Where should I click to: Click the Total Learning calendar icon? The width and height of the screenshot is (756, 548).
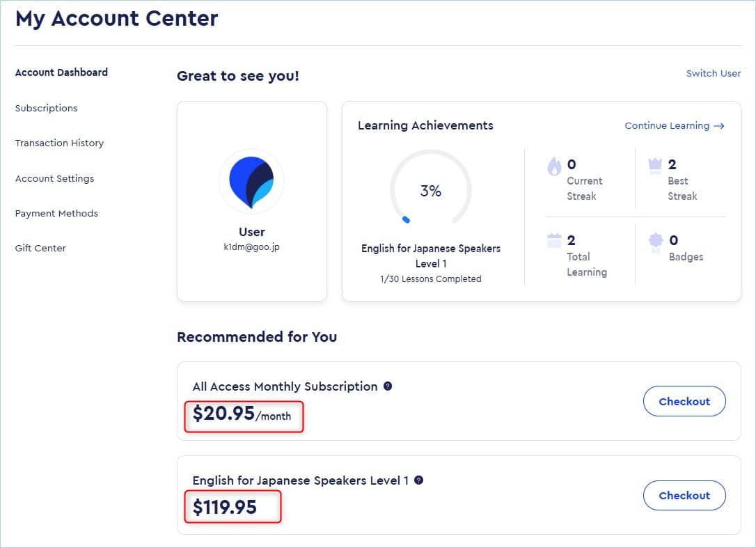554,241
